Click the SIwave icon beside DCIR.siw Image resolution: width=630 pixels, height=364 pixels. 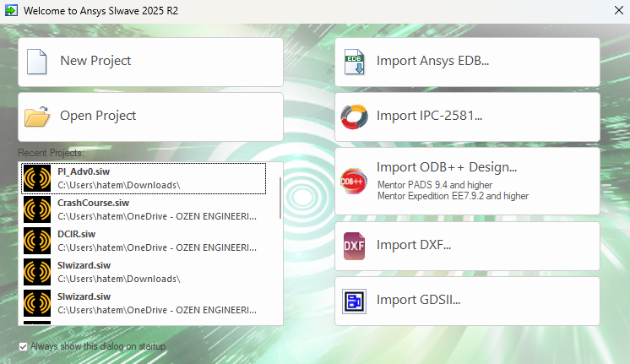click(x=37, y=240)
